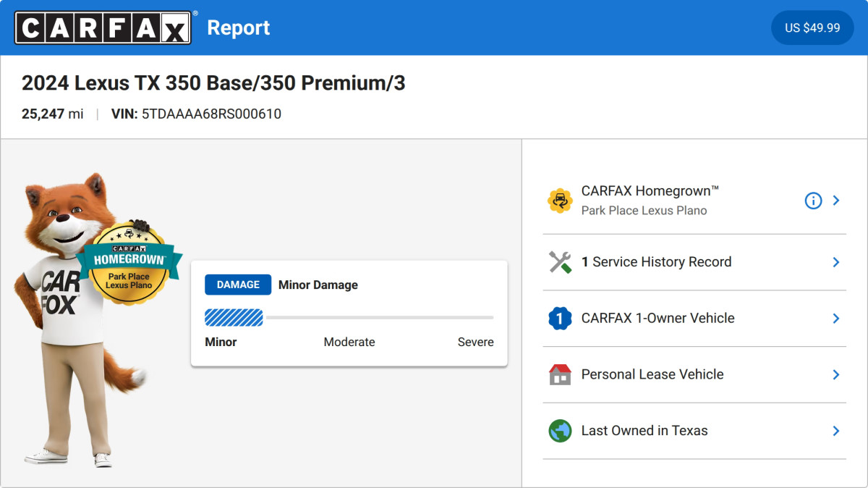
Task: Click Park Place Lexus Plano dealer subtitle
Action: pos(644,211)
